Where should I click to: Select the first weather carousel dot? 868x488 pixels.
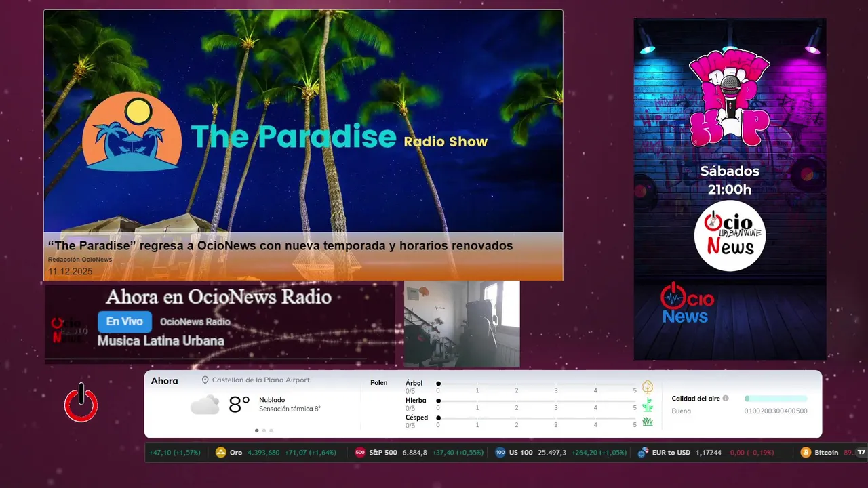tap(256, 430)
